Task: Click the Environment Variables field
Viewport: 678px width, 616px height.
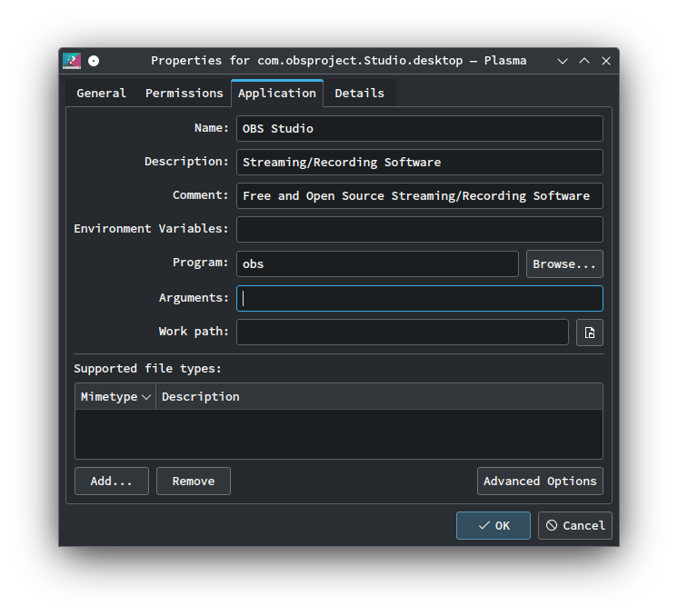Action: pos(419,230)
